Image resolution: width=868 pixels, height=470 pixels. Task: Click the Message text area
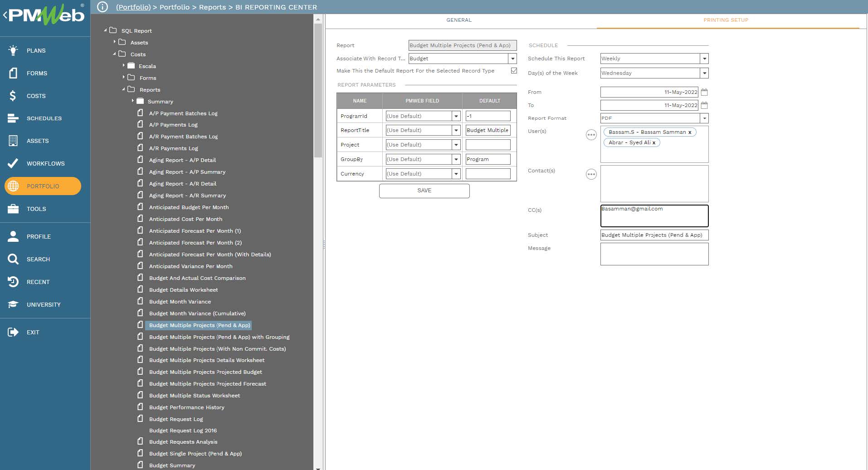pos(654,254)
